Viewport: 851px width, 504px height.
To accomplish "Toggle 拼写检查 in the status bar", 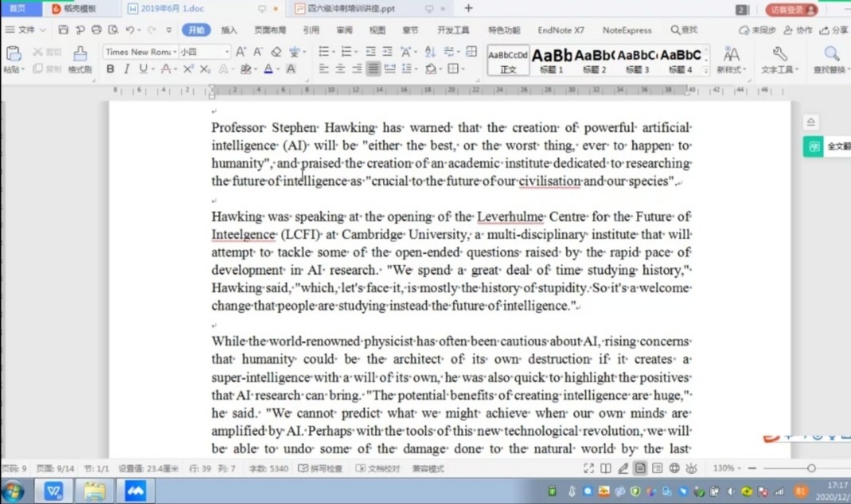I will pyautogui.click(x=320, y=469).
